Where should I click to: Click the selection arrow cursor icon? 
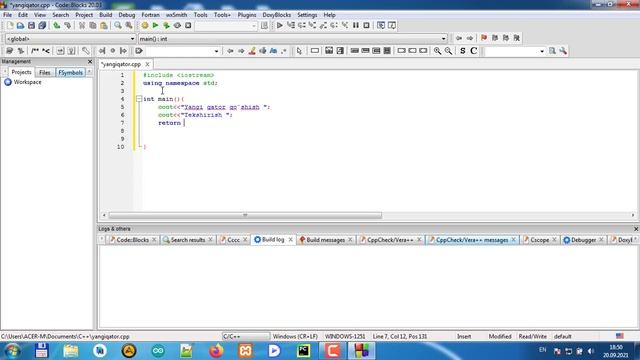pos(299,51)
